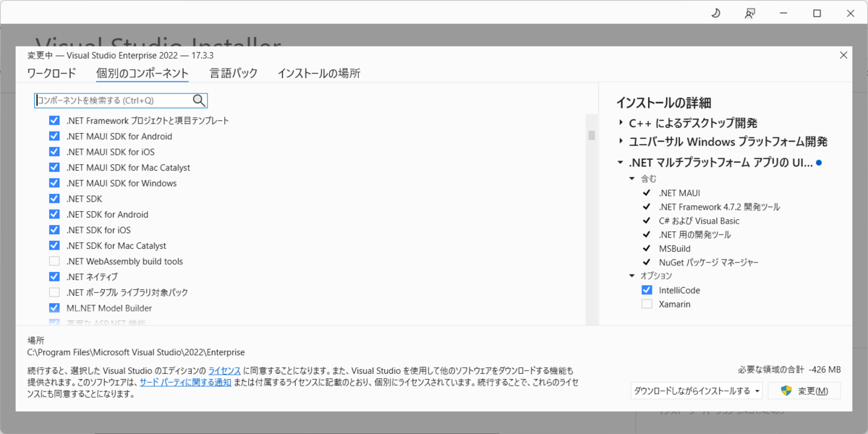Uncheck .NET ネイティブ component
Viewport: 868px width, 434px height.
pyautogui.click(x=54, y=276)
